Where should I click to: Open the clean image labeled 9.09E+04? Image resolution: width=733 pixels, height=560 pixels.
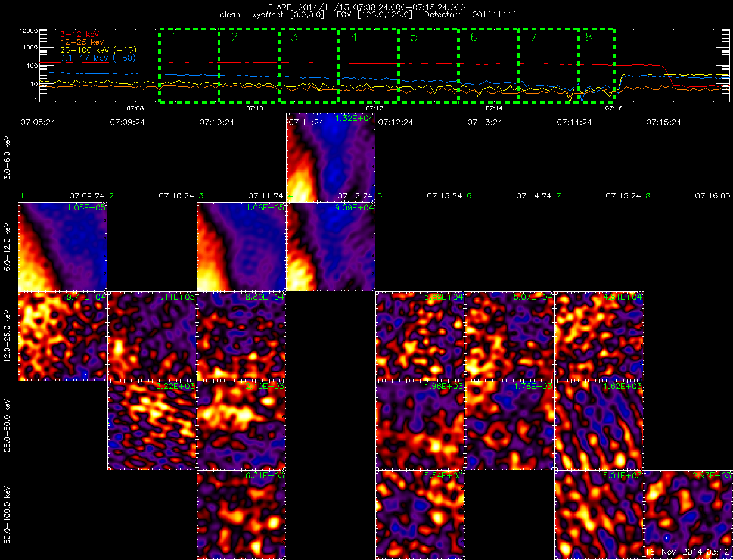pos(331,247)
